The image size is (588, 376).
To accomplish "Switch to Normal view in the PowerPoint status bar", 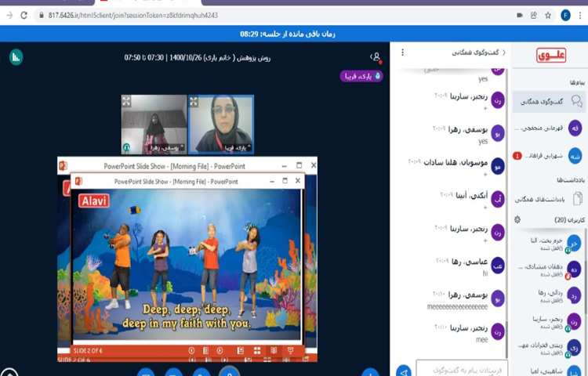I will pos(241,350).
